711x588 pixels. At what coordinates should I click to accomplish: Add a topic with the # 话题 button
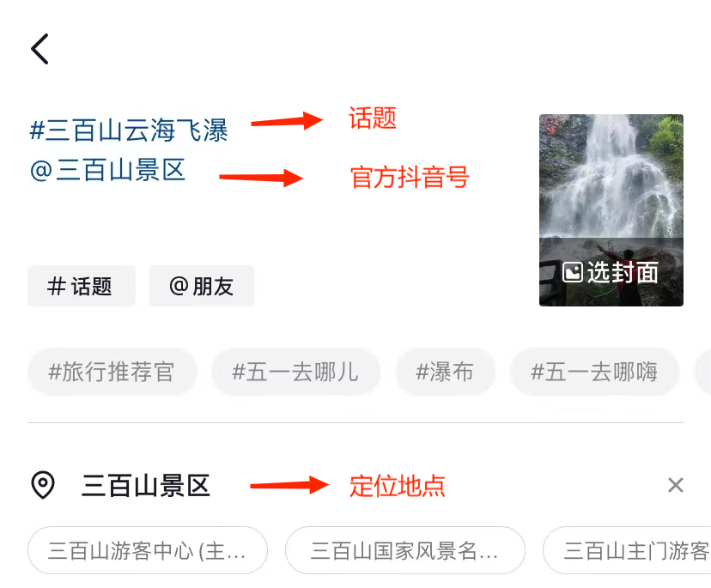pyautogui.click(x=82, y=286)
